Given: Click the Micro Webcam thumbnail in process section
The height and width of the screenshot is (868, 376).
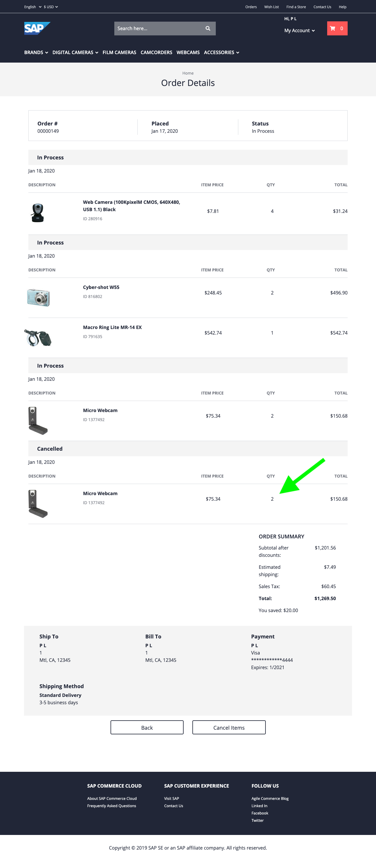Looking at the screenshot, I should pyautogui.click(x=38, y=420).
